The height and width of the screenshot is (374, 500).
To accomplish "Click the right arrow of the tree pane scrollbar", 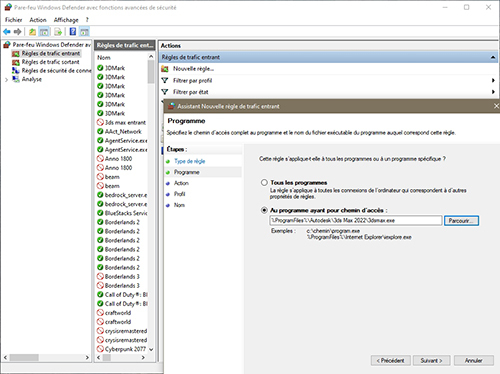I will point(87,357).
